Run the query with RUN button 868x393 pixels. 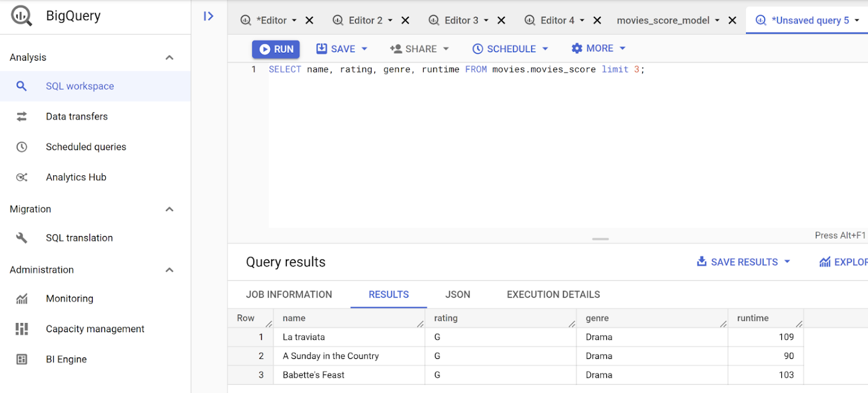pos(276,49)
